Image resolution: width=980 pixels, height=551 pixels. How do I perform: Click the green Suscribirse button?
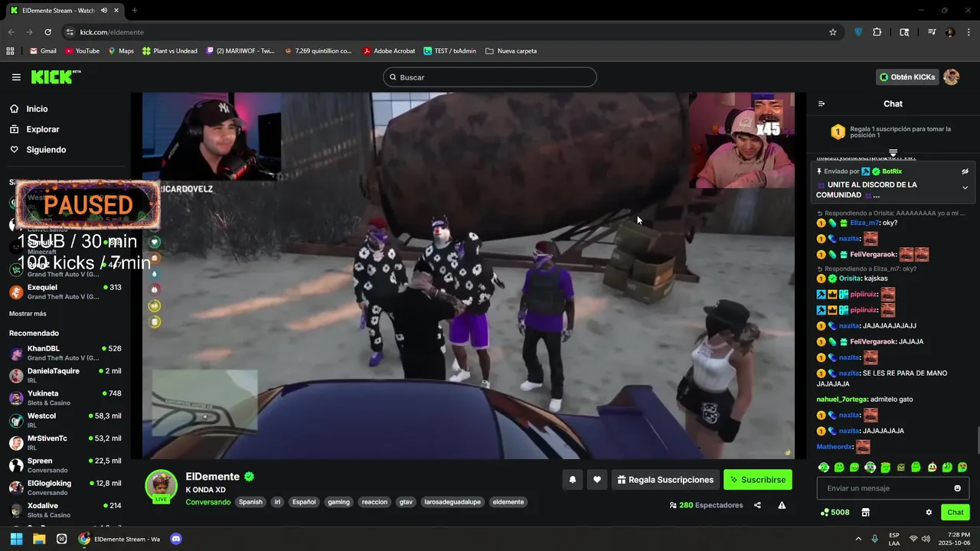pos(758,480)
